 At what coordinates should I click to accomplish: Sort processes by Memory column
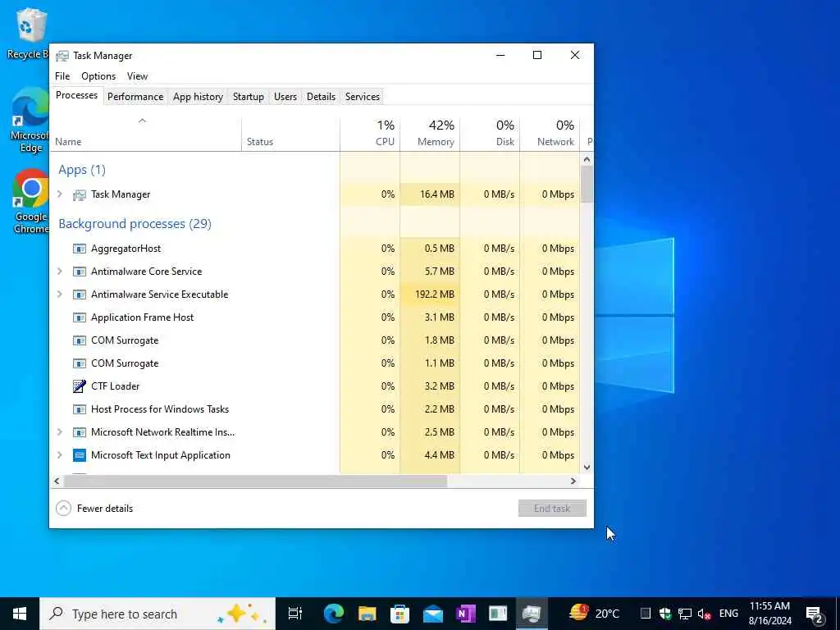430,134
